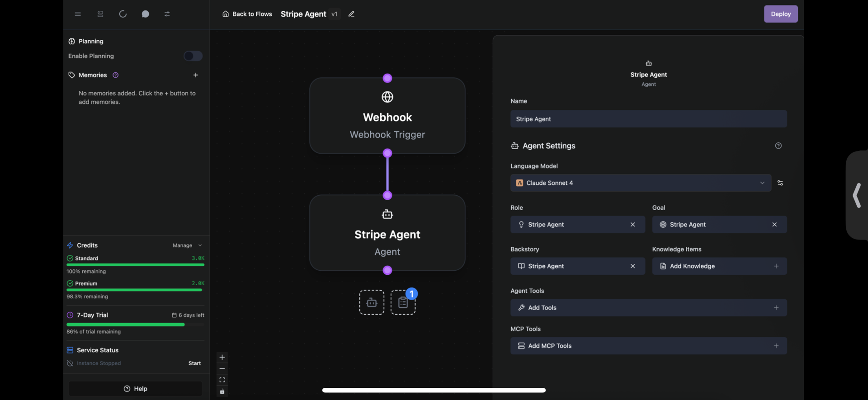Click the Role Stripe Agent field
The height and width of the screenshot is (400, 868).
[577, 225]
